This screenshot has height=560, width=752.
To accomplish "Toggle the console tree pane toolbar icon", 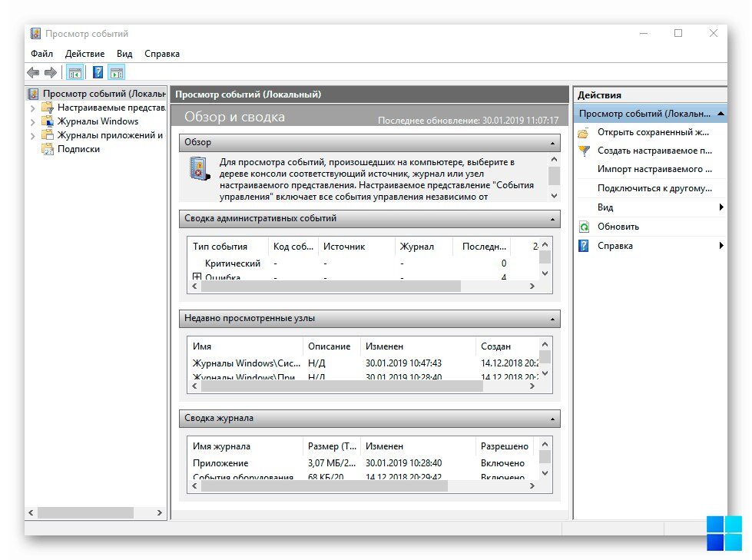I will (x=75, y=73).
